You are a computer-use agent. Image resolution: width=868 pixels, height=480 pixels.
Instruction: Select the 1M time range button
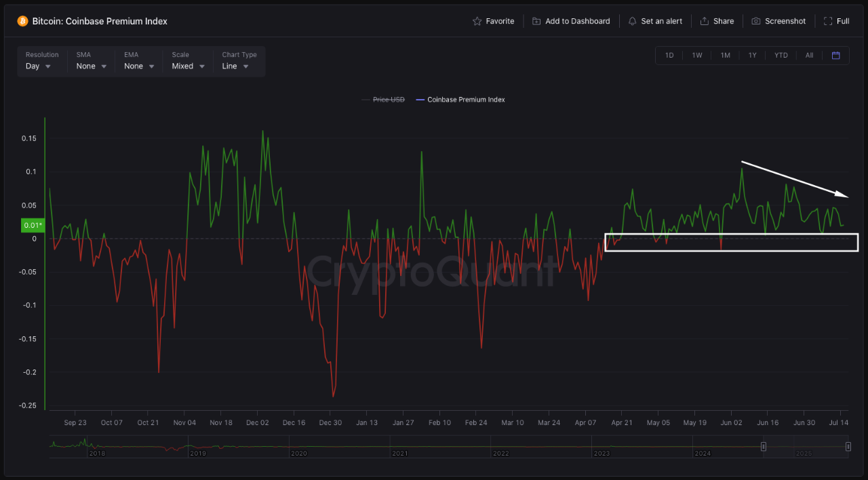click(x=725, y=56)
